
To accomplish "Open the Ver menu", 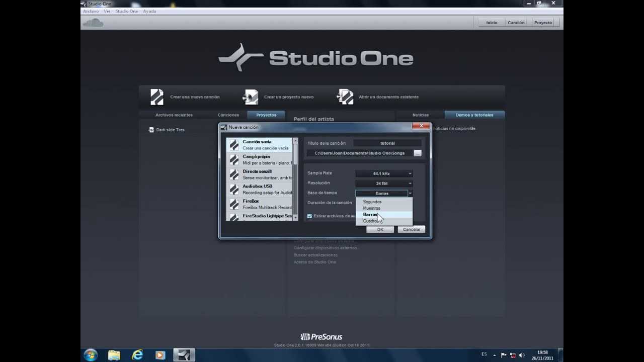I will [107, 11].
